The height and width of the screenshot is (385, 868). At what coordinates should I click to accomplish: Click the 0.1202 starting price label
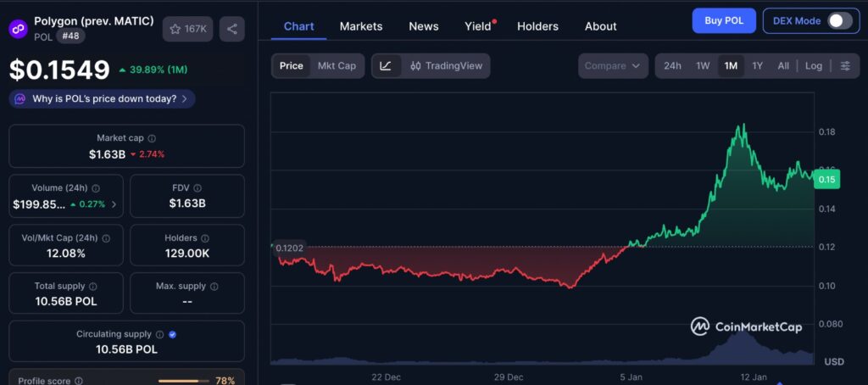click(289, 248)
